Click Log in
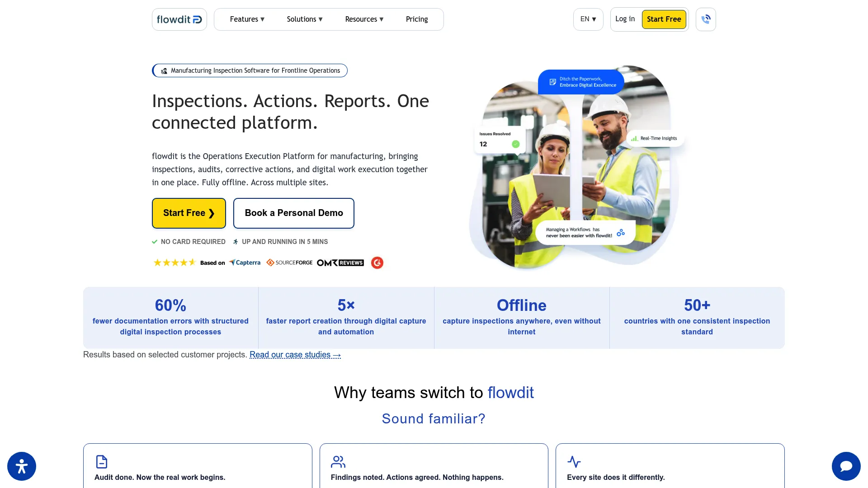The image size is (868, 488). tap(625, 19)
